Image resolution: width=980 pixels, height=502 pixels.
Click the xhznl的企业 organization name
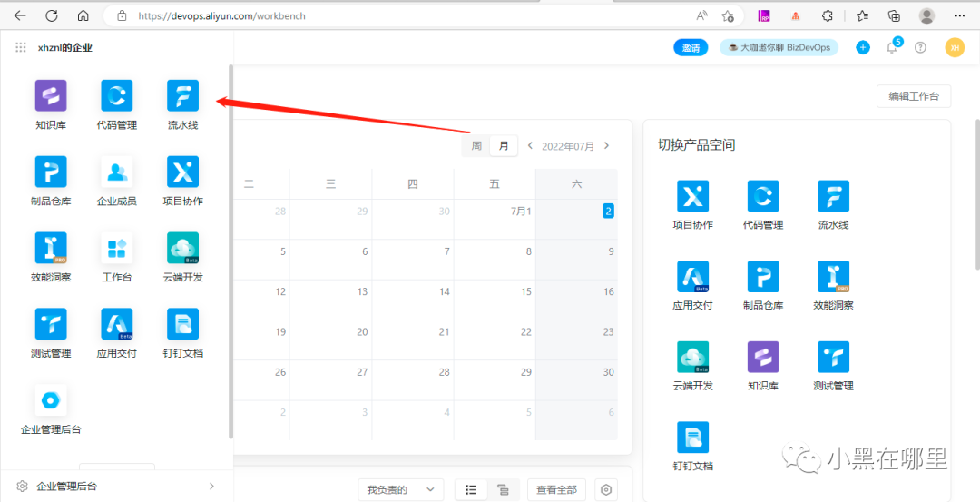[65, 47]
